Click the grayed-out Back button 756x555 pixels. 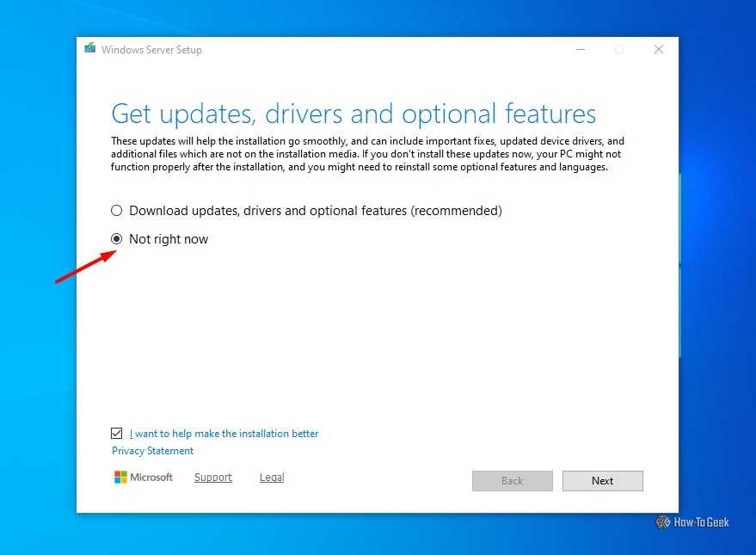pos(512,480)
